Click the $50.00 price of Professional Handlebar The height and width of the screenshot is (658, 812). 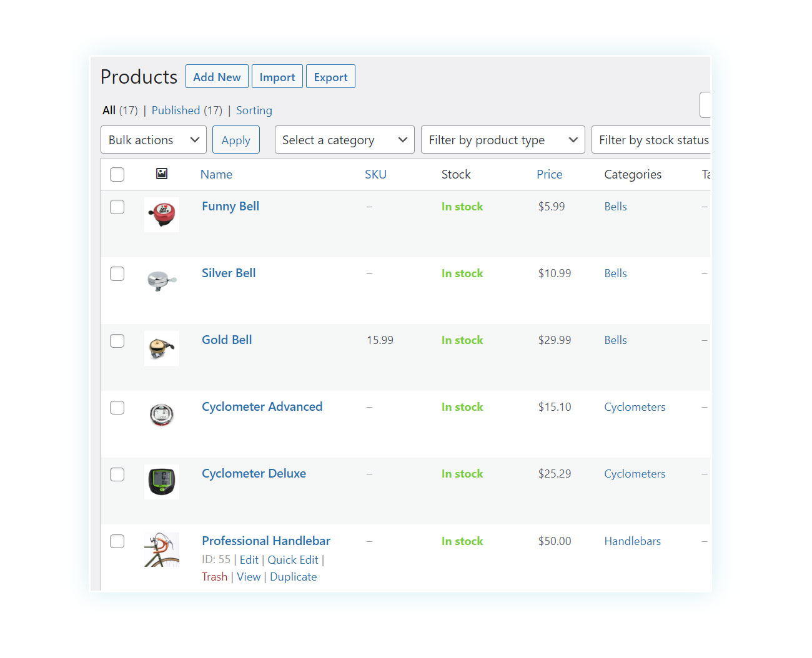[555, 541]
